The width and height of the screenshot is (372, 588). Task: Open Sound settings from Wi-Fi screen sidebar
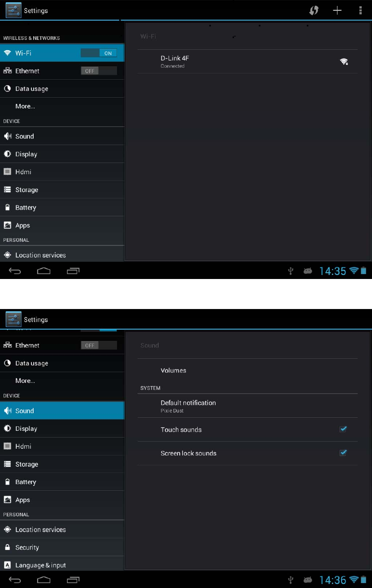coord(62,136)
